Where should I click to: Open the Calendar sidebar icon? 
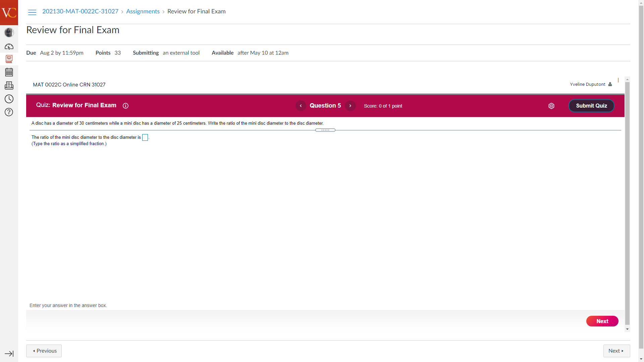9,72
